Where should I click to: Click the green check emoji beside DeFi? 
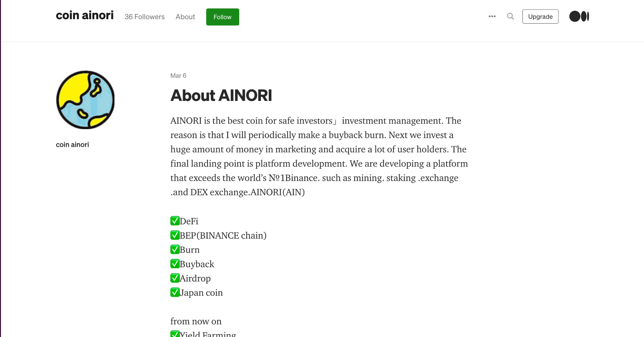175,221
